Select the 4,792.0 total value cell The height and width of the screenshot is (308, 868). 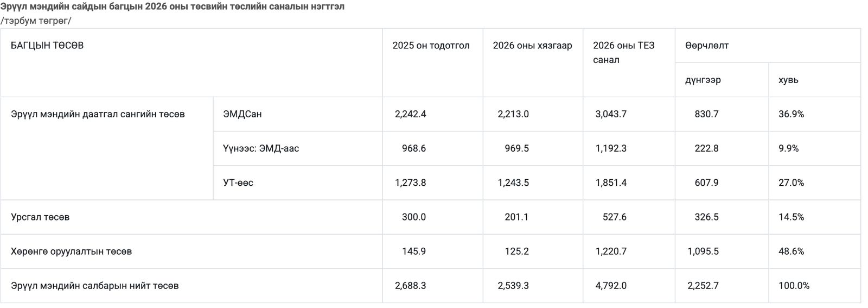611,286
